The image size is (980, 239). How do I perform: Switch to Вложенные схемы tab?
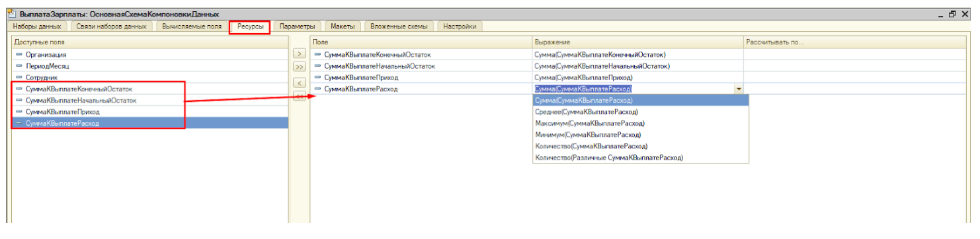(x=399, y=26)
